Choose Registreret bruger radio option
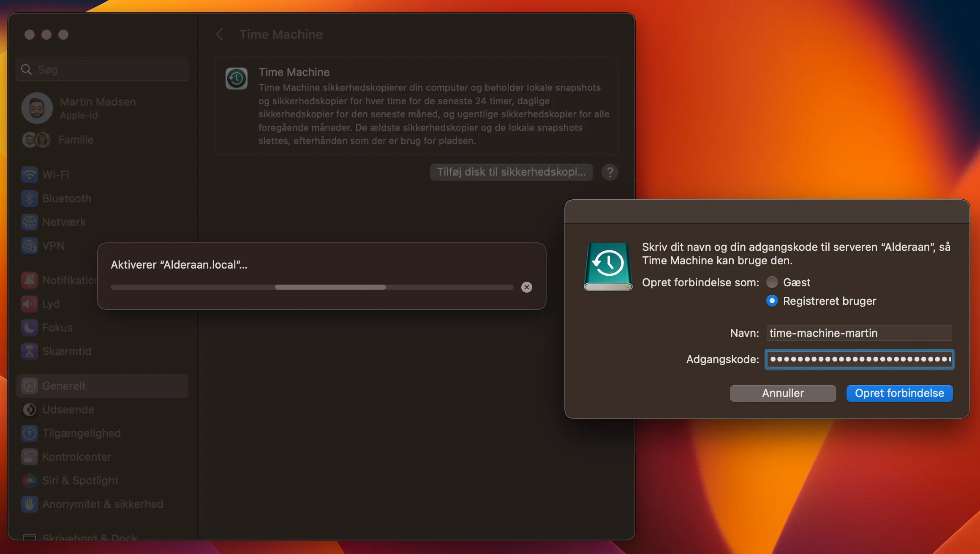Screen dimensions: 980x554 pos(772,301)
